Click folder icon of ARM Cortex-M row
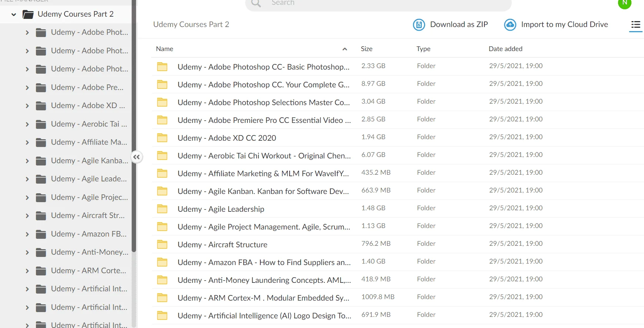This screenshot has height=328, width=644. pyautogui.click(x=162, y=298)
